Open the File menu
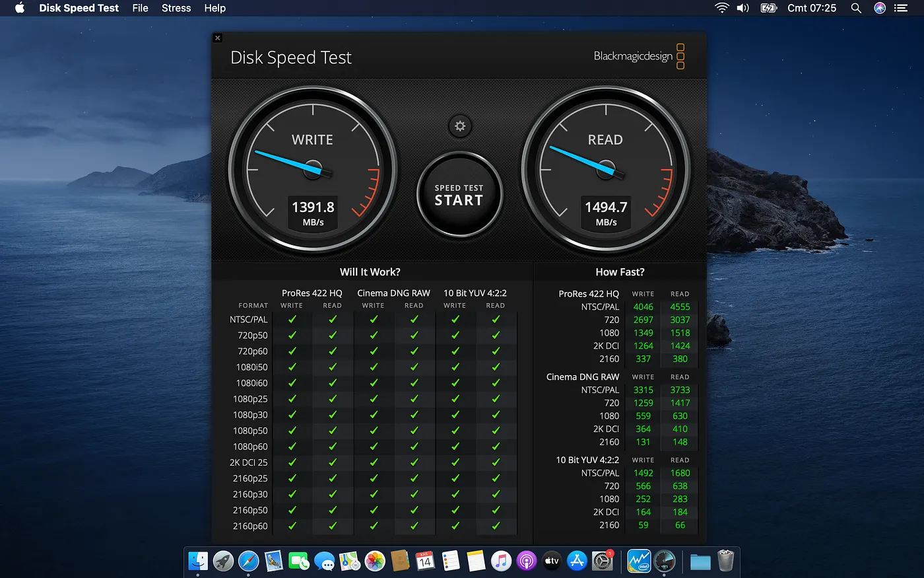Screen dimensions: 924x578 click(x=140, y=8)
